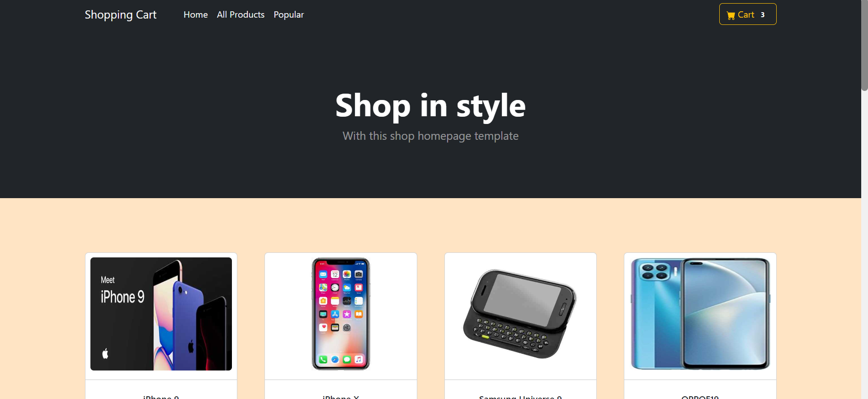The image size is (868, 399).
Task: Click the Shop in style heading
Action: pyautogui.click(x=430, y=106)
